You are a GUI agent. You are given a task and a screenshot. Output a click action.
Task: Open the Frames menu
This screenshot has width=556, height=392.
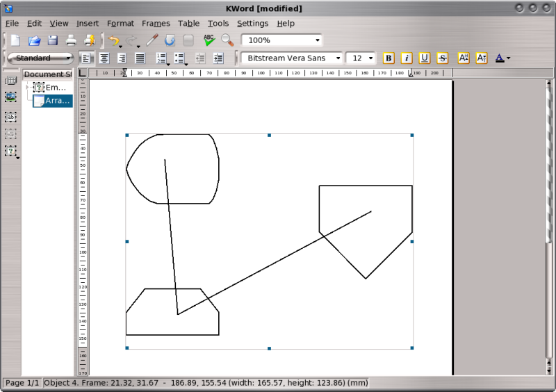point(156,24)
